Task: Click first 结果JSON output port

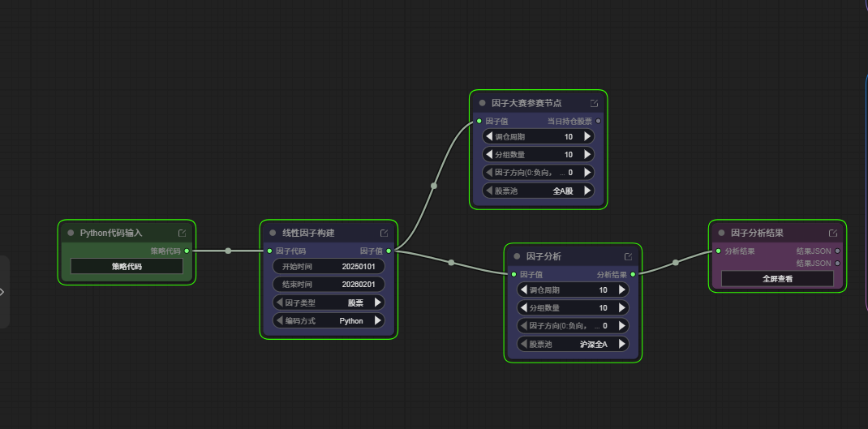Action: (x=838, y=251)
